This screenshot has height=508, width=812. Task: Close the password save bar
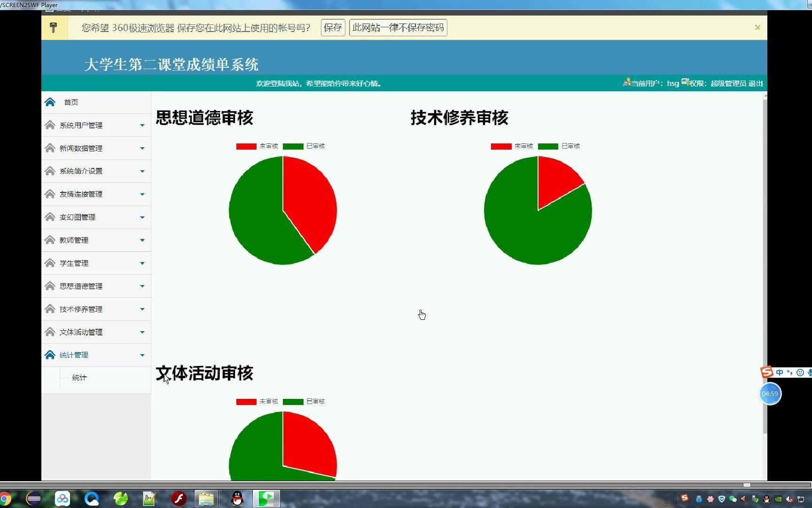coord(757,27)
